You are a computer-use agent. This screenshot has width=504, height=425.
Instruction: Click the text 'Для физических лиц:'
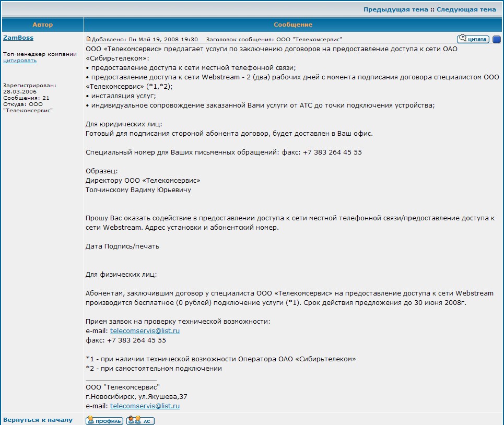(x=121, y=274)
